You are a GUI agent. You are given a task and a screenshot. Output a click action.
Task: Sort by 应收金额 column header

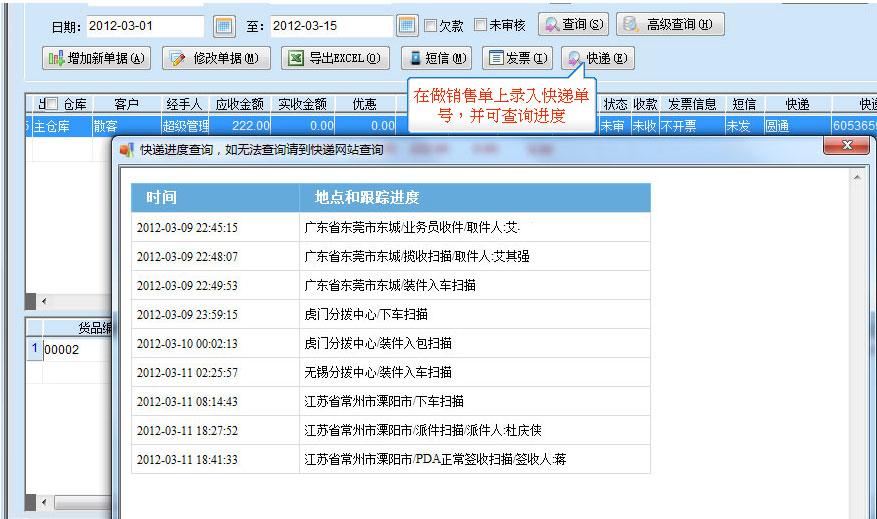(240, 104)
